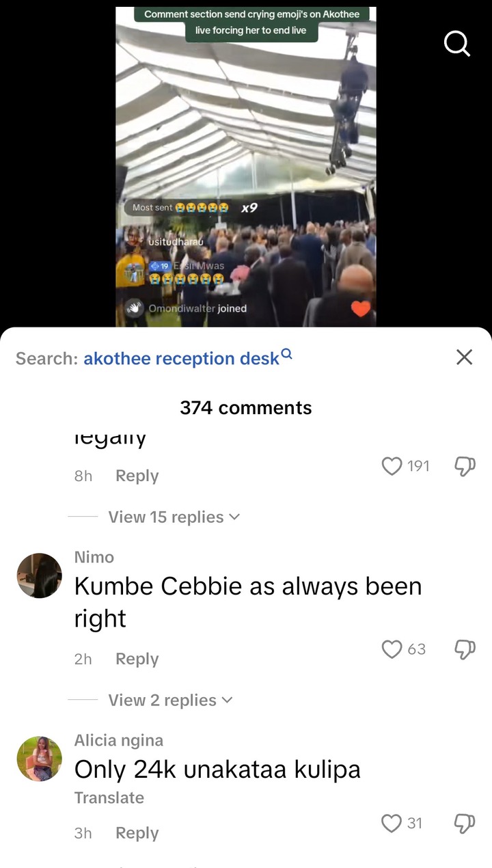The width and height of the screenshot is (492, 868).
Task: Like the comment by Nimo
Action: [x=392, y=649]
